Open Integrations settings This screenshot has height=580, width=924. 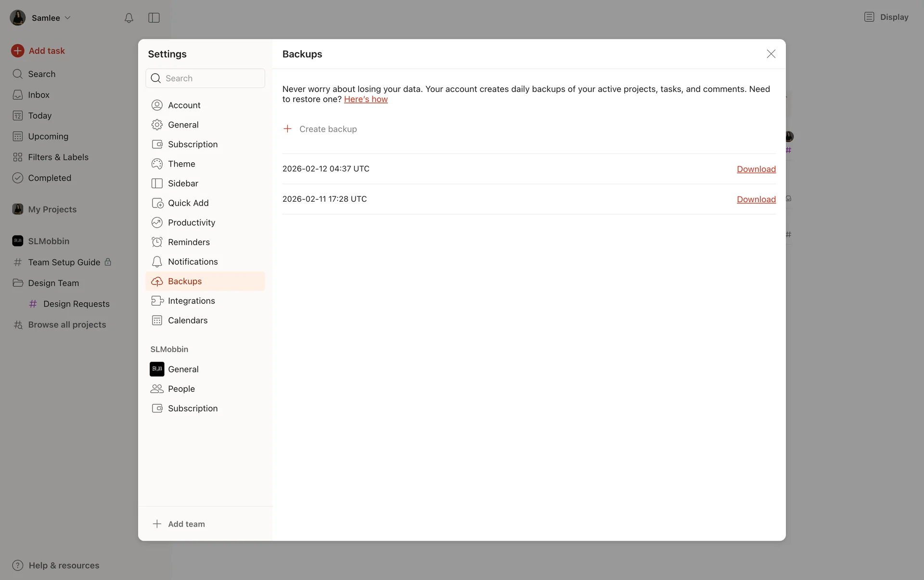(x=191, y=301)
